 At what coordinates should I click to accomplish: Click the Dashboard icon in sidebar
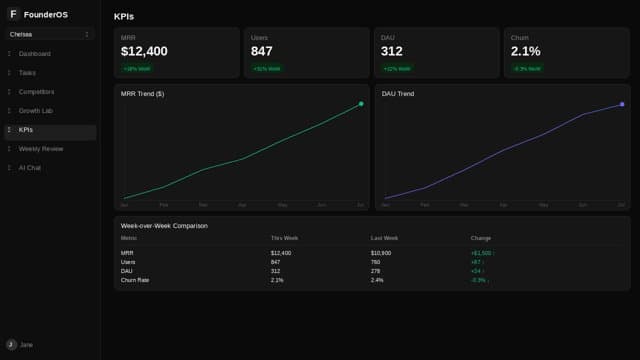9,53
